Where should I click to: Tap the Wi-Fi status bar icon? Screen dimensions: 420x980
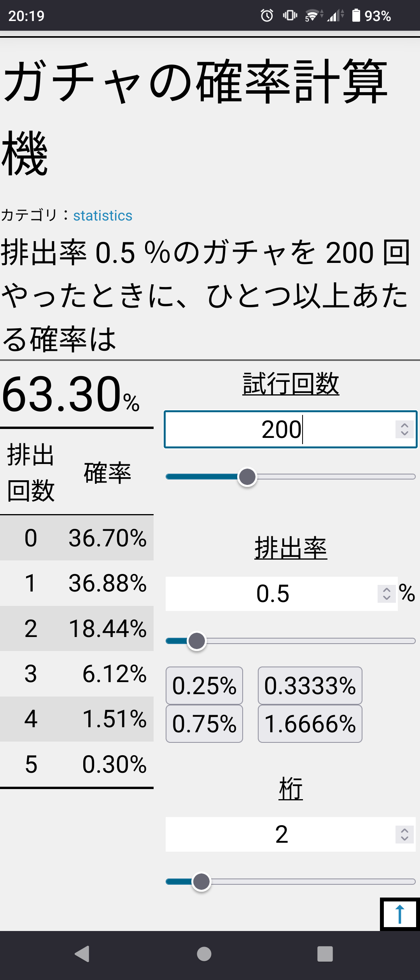314,16
